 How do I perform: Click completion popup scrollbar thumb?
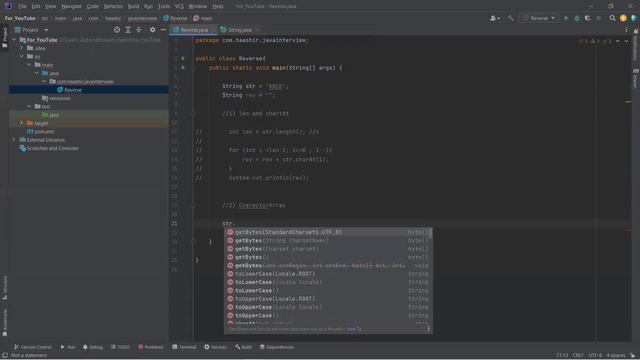pyautogui.click(x=430, y=233)
